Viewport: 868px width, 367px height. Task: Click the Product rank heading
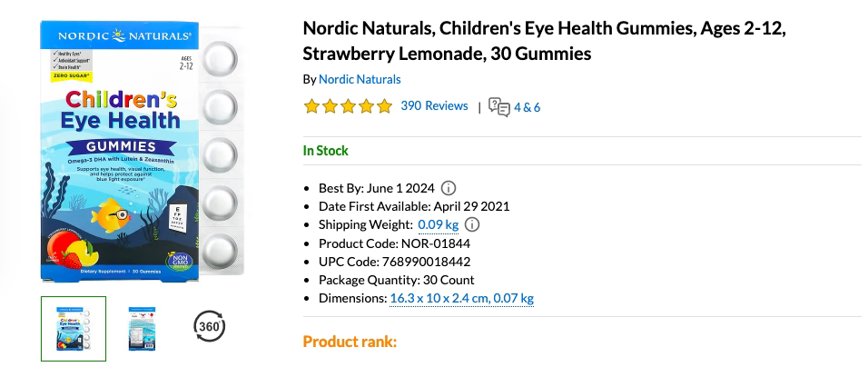(x=350, y=342)
